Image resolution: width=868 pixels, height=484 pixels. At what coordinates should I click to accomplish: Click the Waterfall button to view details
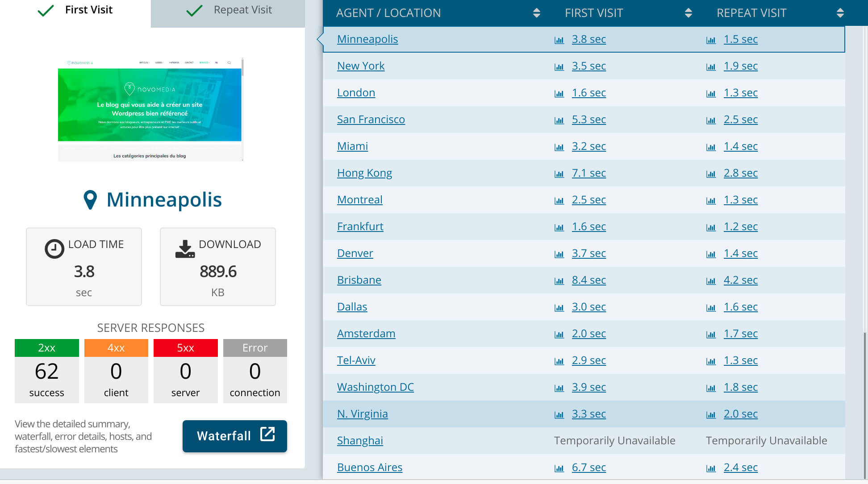click(235, 436)
